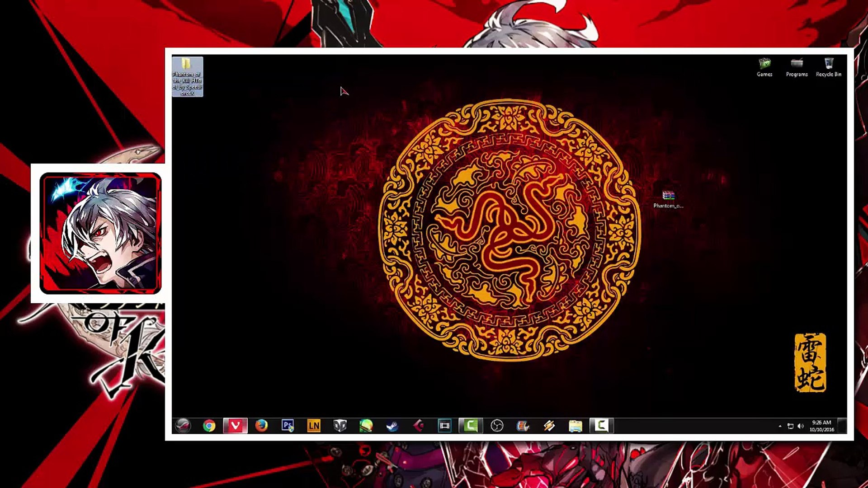
Task: Select the Phantom of the Kill folder
Action: 187,76
